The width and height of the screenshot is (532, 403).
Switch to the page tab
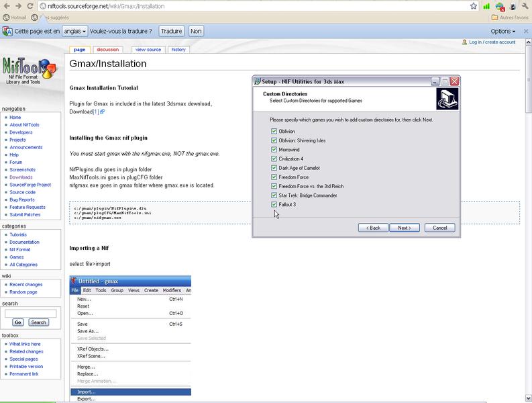point(80,50)
